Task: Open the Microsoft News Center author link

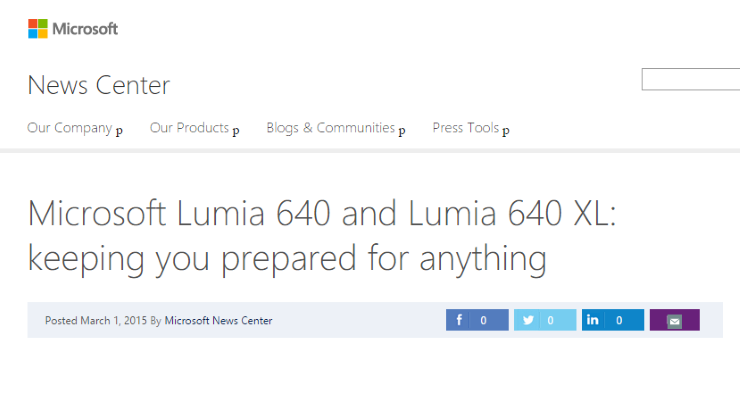Action: [218, 321]
